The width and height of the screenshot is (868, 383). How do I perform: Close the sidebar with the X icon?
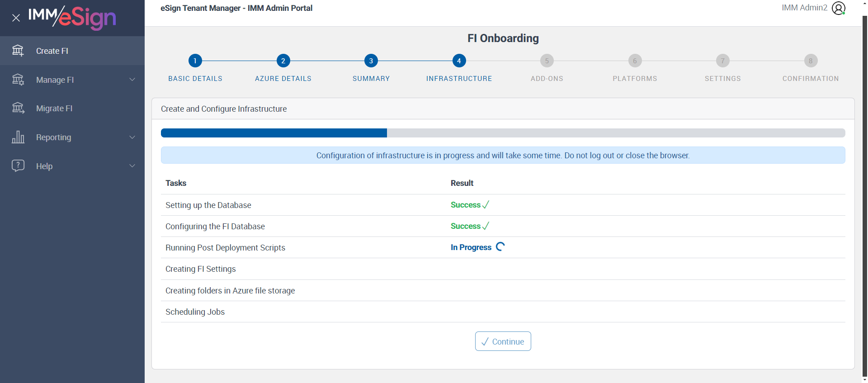(16, 18)
